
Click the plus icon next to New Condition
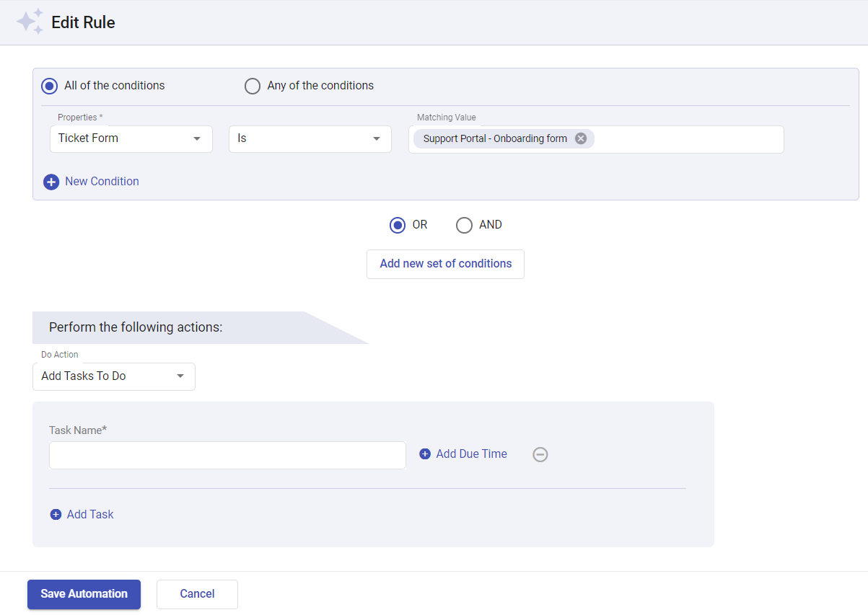[x=51, y=182]
